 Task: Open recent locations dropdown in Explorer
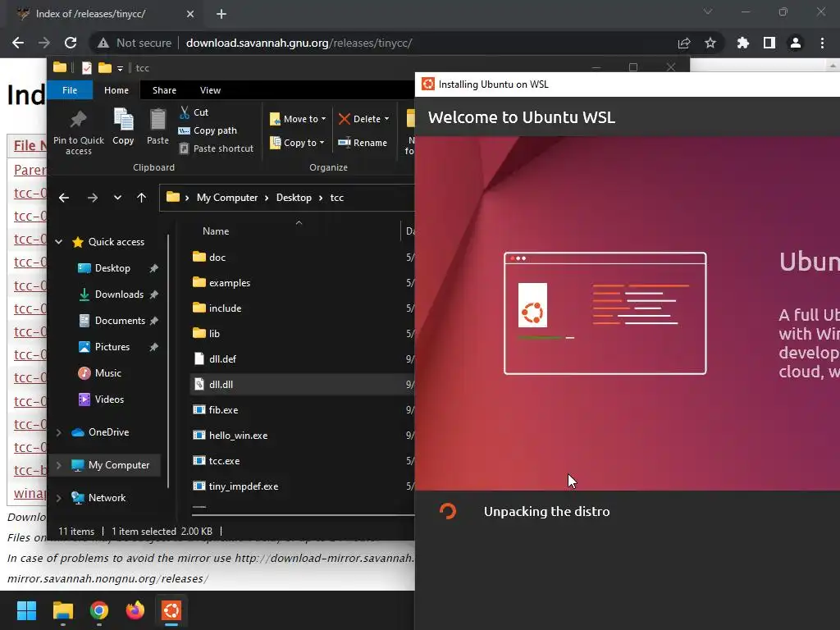117,198
